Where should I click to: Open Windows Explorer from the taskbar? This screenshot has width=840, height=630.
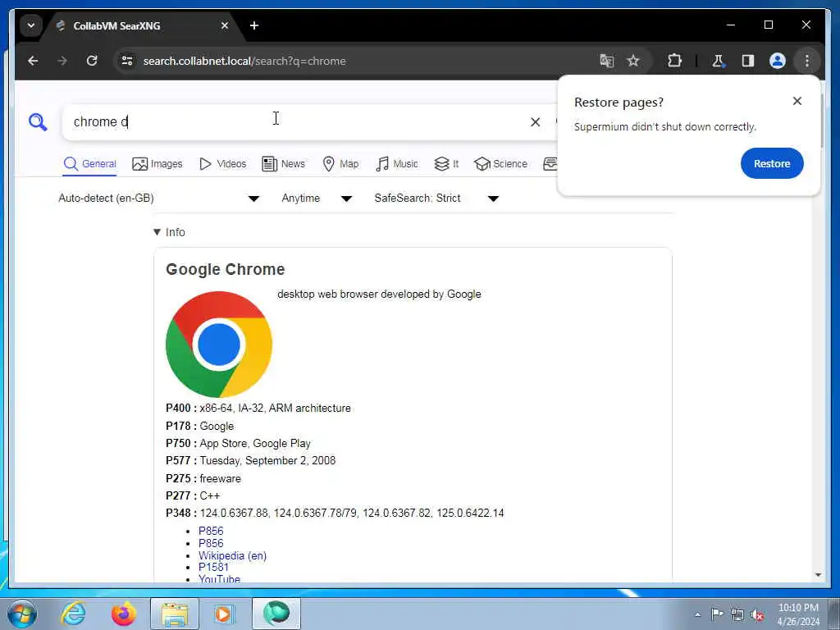(175, 614)
